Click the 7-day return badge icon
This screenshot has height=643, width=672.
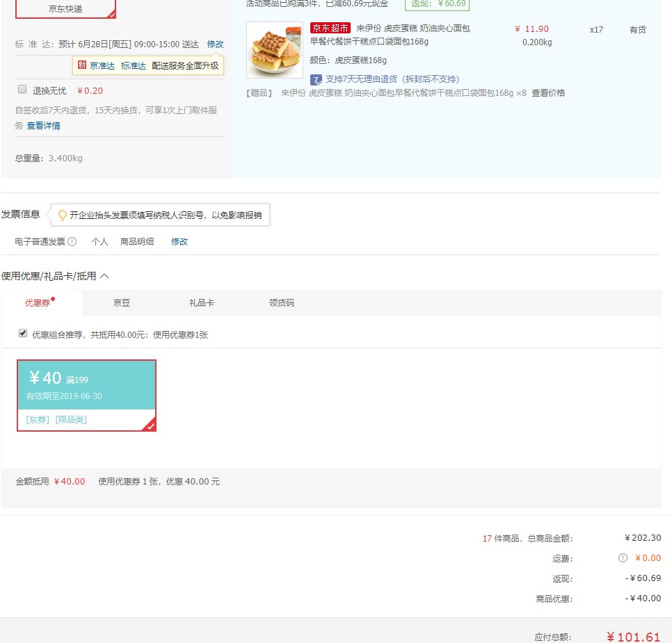pyautogui.click(x=316, y=80)
